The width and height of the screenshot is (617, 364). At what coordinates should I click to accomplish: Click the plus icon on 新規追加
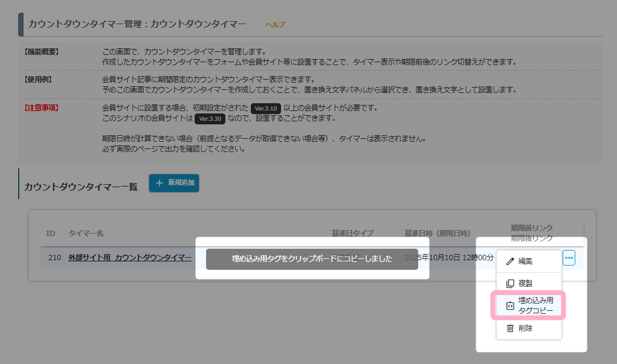160,183
